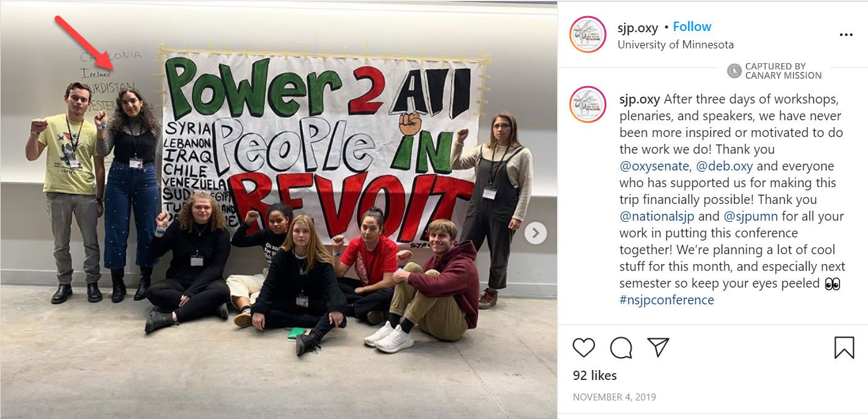Like the post with heart icon
The width and height of the screenshot is (868, 419).
click(583, 348)
